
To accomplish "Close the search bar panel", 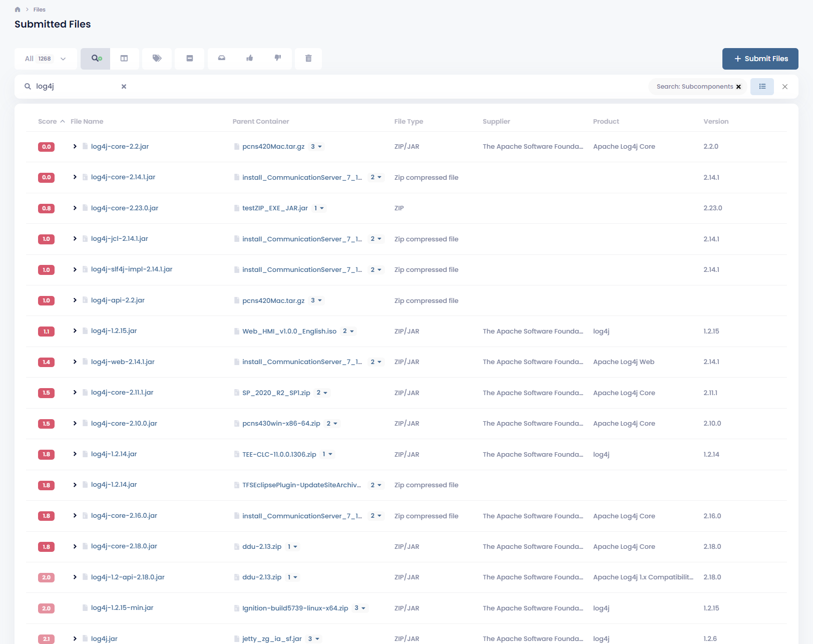I will pos(785,87).
